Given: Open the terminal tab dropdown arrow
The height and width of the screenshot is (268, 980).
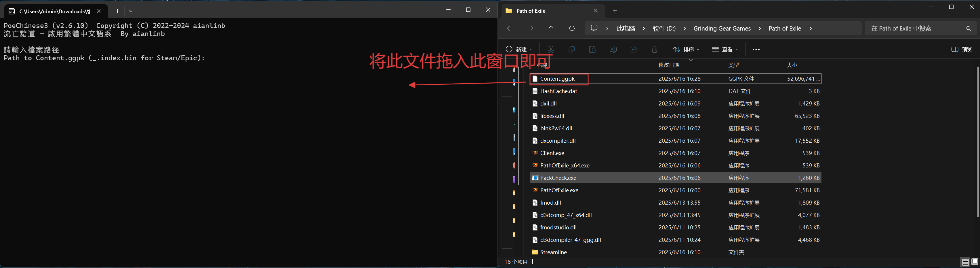Looking at the screenshot, I should (131, 11).
